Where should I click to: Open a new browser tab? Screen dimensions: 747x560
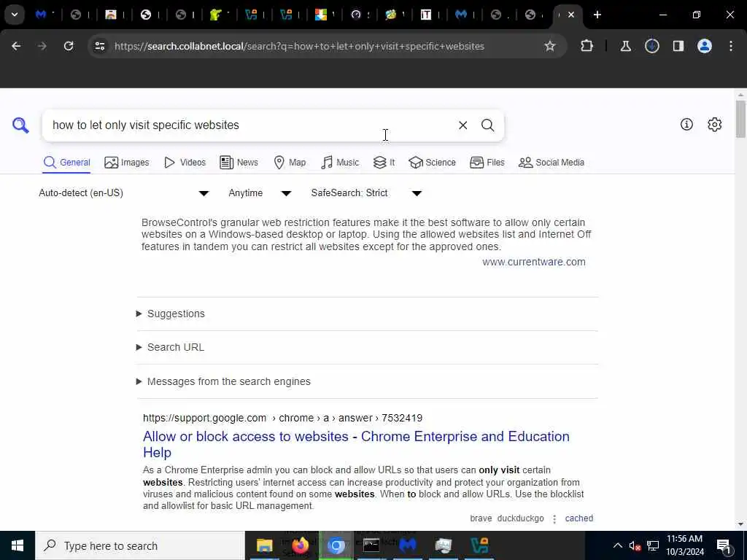pos(597,15)
